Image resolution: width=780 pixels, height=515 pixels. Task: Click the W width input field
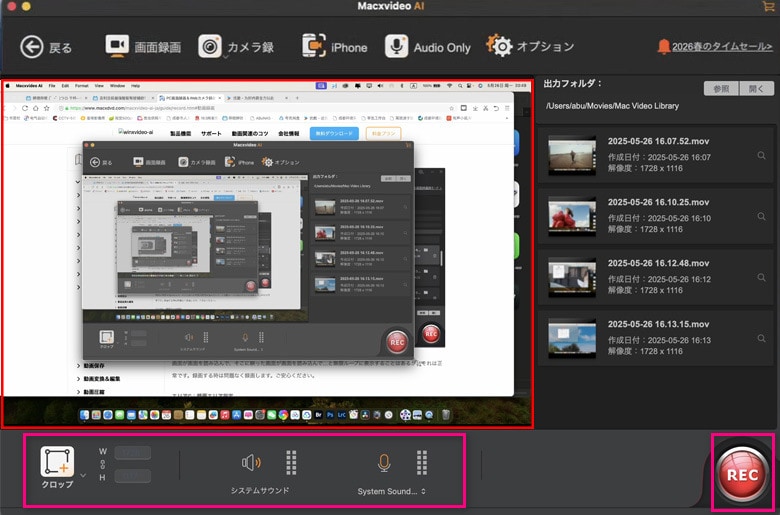[132, 452]
